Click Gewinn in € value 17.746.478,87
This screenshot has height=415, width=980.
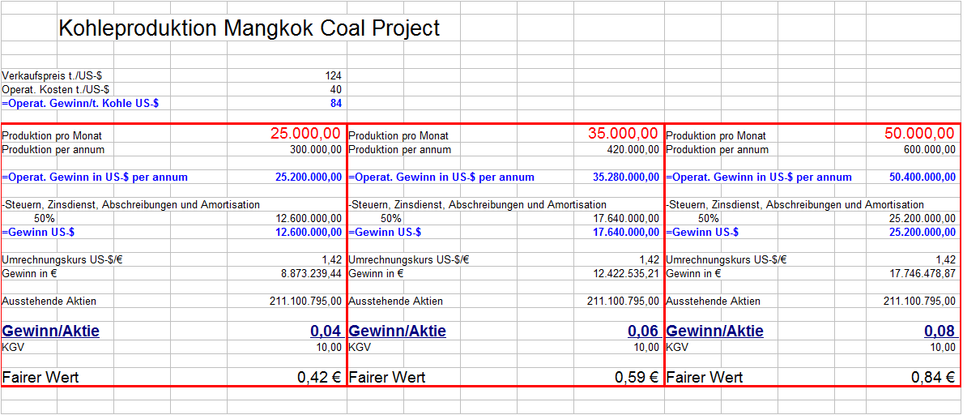922,274
